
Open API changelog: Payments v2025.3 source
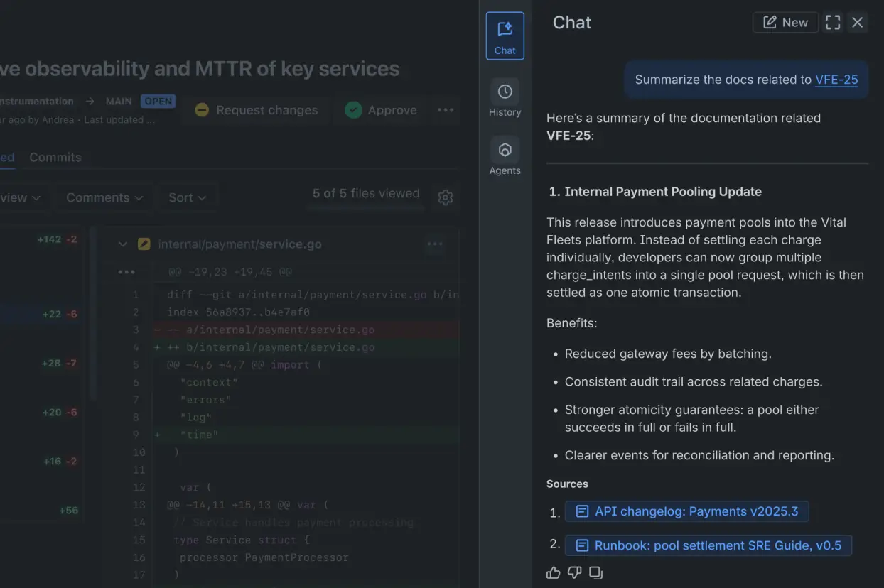[x=686, y=511]
